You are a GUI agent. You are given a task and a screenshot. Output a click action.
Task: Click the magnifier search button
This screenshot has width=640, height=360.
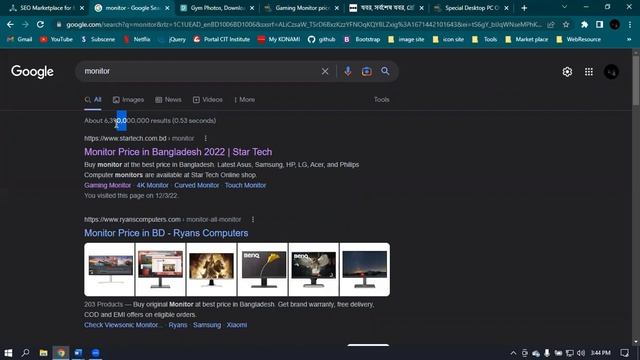point(385,71)
